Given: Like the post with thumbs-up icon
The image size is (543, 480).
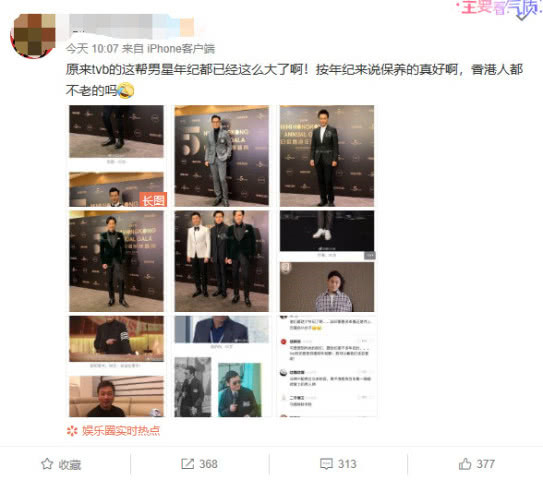Looking at the screenshot, I should click(465, 464).
